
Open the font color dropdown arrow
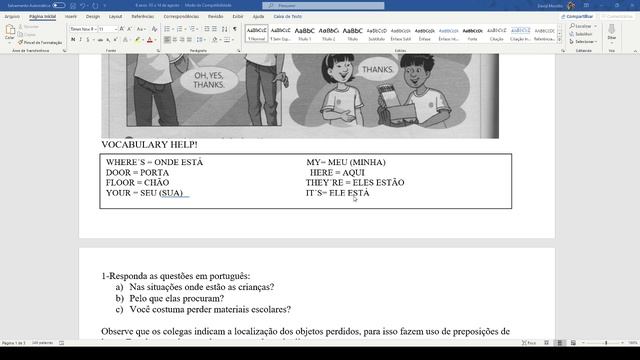156,40
